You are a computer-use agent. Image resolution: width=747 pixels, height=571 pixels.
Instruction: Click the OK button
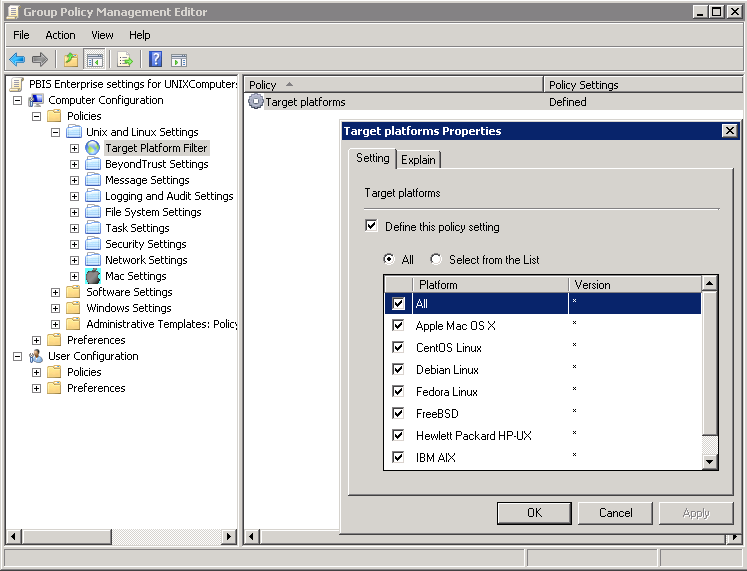[x=534, y=513]
